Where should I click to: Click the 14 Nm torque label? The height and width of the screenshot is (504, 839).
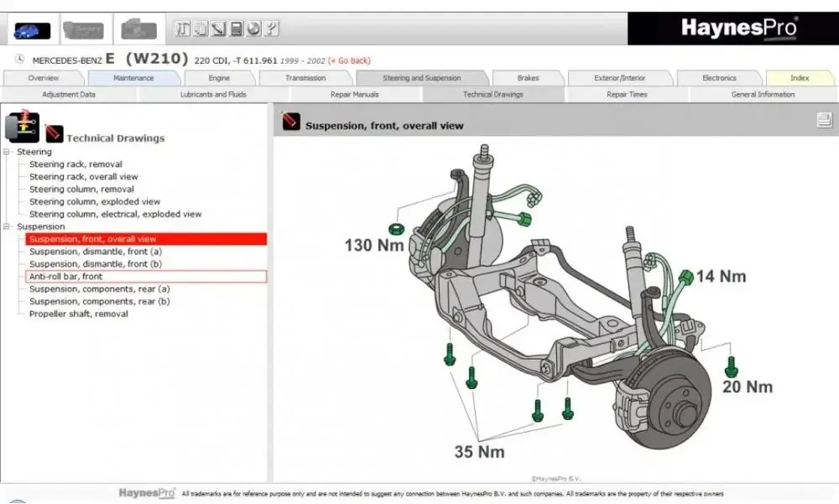721,276
